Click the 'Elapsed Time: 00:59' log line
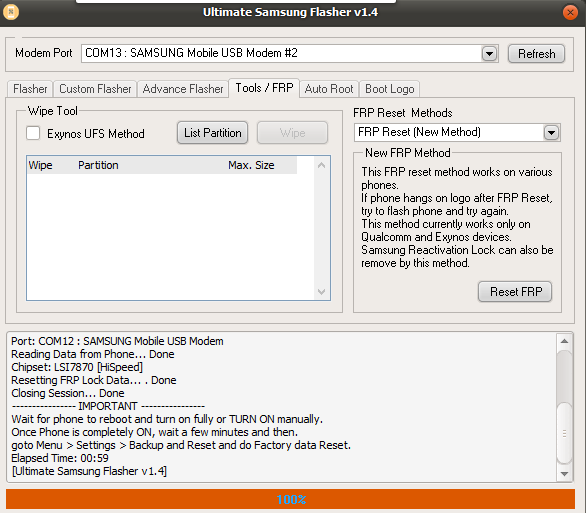This screenshot has height=513, width=587. pyautogui.click(x=60, y=458)
